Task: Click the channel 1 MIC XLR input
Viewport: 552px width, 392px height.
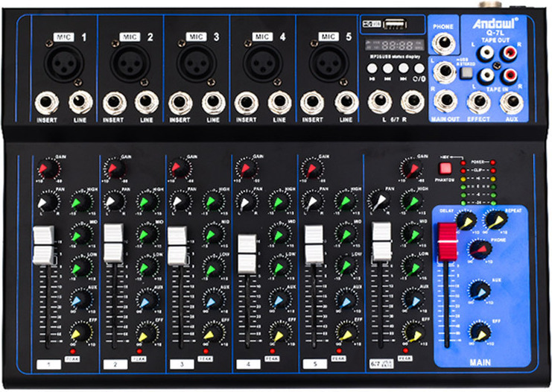Action: click(x=61, y=63)
